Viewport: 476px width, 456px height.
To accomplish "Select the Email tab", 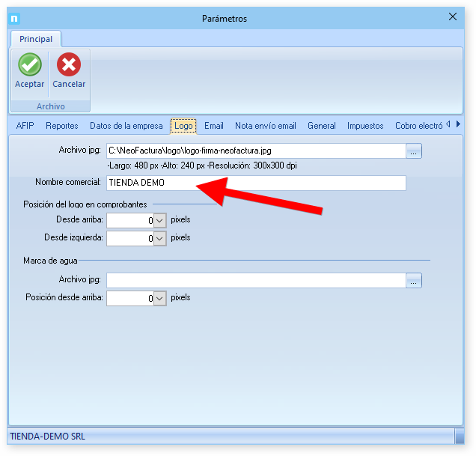I will click(214, 126).
